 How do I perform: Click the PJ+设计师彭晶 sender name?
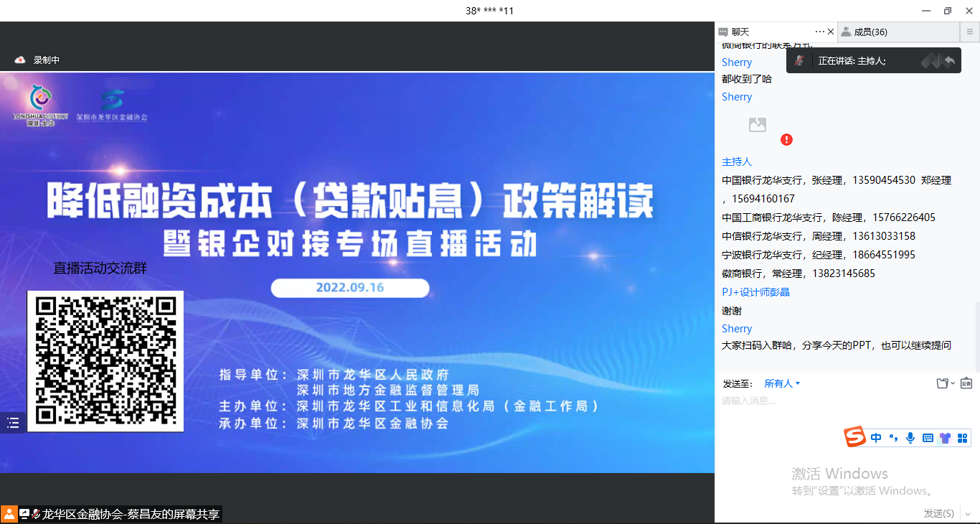tap(755, 292)
